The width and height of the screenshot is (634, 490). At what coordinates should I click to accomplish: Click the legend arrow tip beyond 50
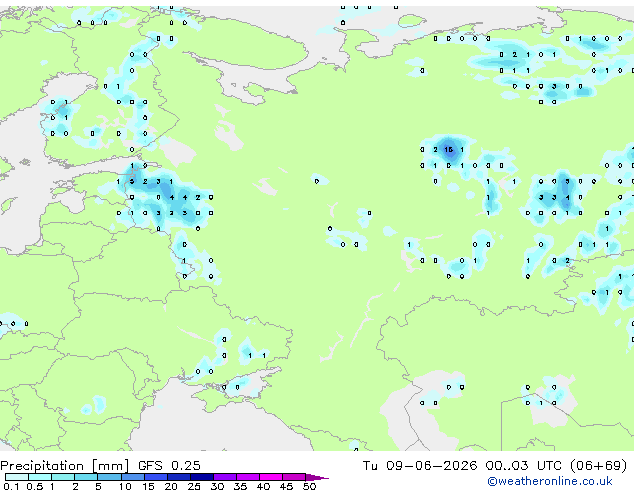coord(317,477)
